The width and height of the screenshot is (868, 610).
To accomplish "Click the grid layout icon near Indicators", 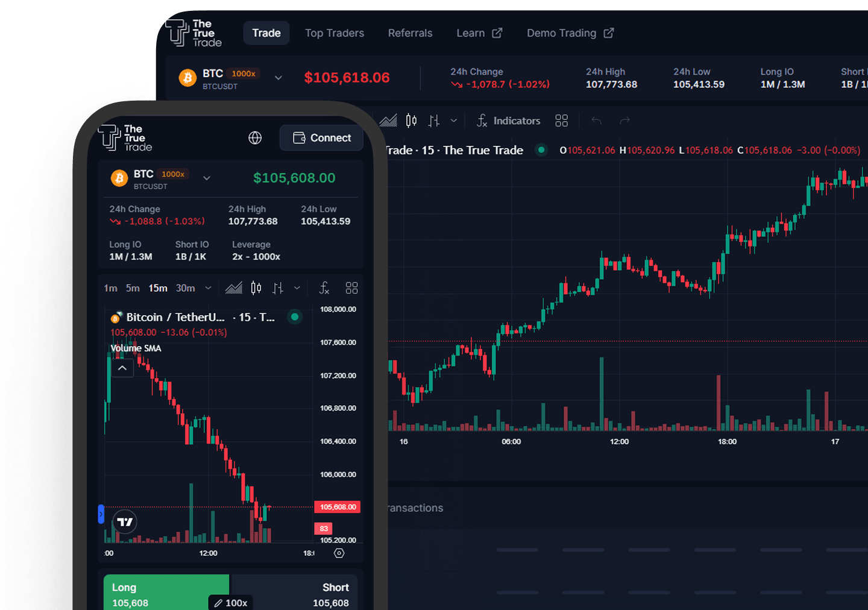I will point(562,121).
